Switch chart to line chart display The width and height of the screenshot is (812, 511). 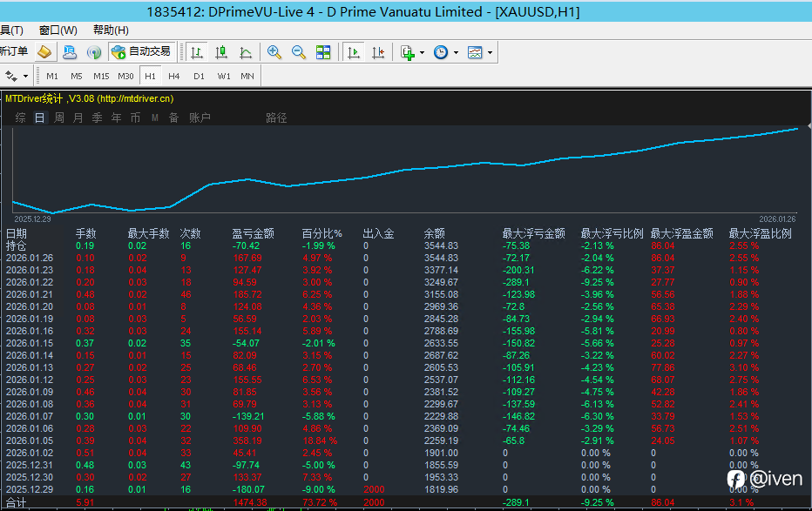(x=246, y=52)
